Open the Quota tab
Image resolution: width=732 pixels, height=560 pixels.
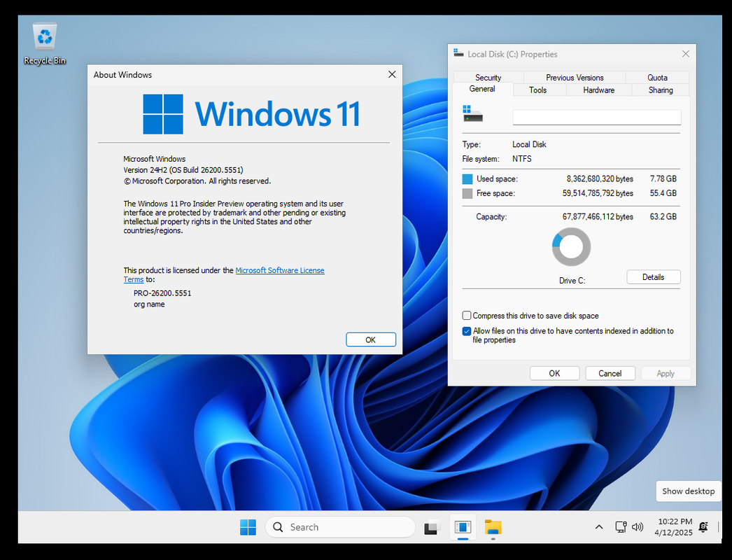pyautogui.click(x=657, y=78)
